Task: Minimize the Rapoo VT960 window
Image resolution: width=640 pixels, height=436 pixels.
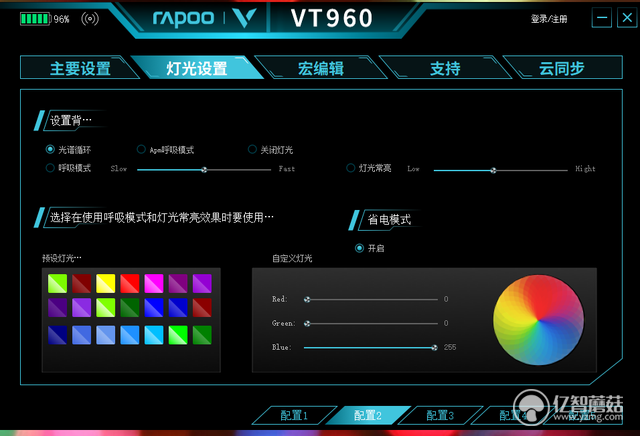Action: click(x=602, y=18)
